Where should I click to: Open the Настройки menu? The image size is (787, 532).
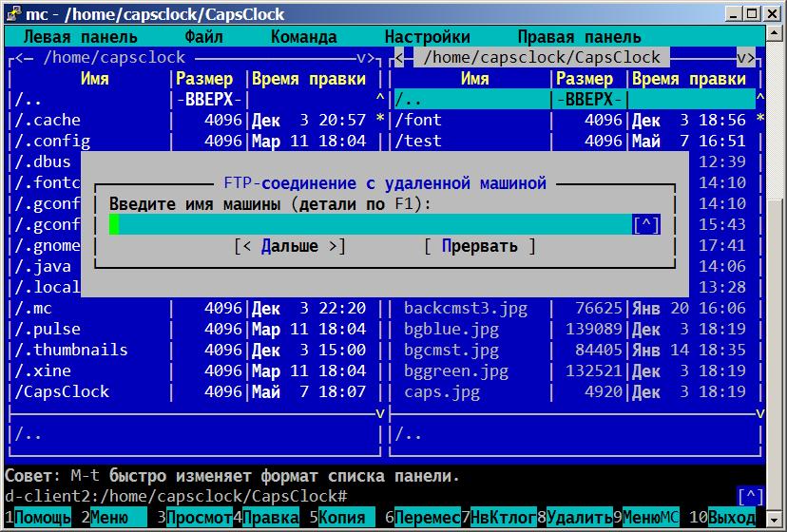427,37
